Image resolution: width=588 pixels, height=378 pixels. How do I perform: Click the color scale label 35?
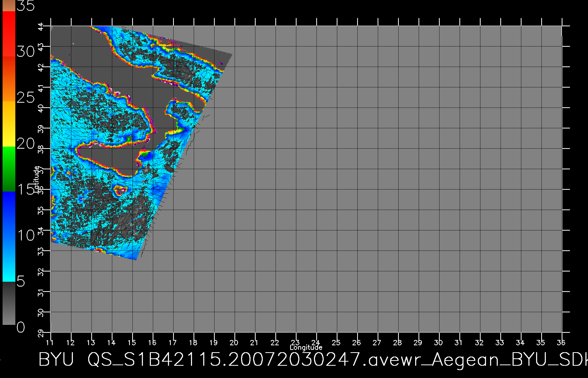(x=26, y=6)
